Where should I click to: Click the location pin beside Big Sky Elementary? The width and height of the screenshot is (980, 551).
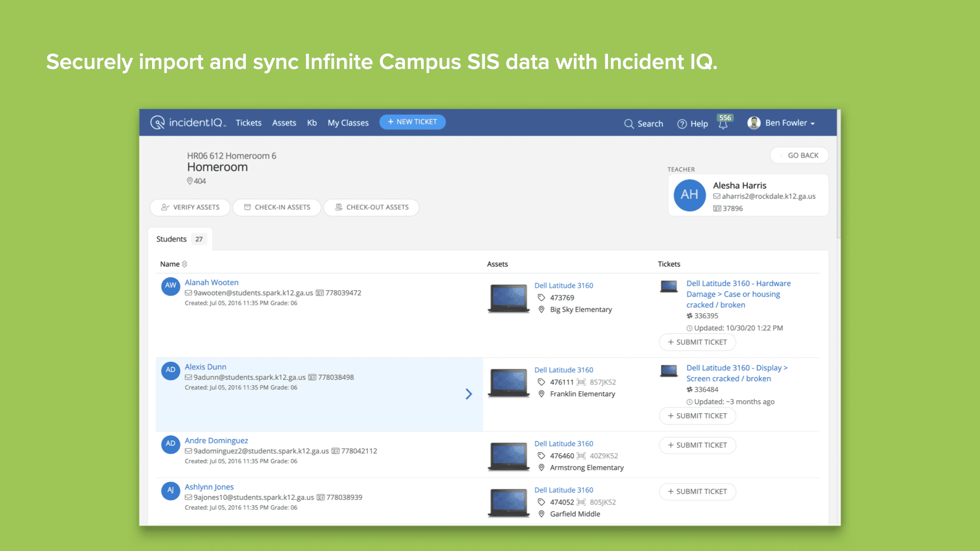pos(542,309)
